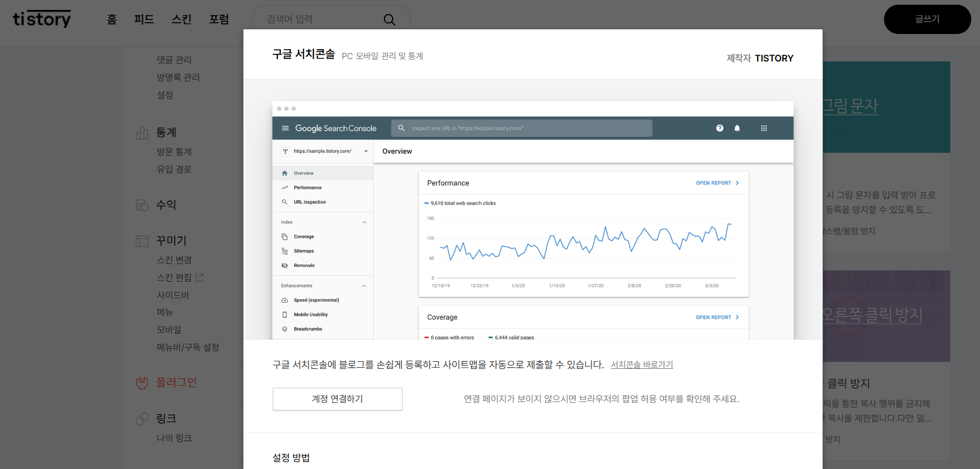Click the 수익 revenue coins icon
Image resolution: width=980 pixels, height=469 pixels.
tap(142, 205)
